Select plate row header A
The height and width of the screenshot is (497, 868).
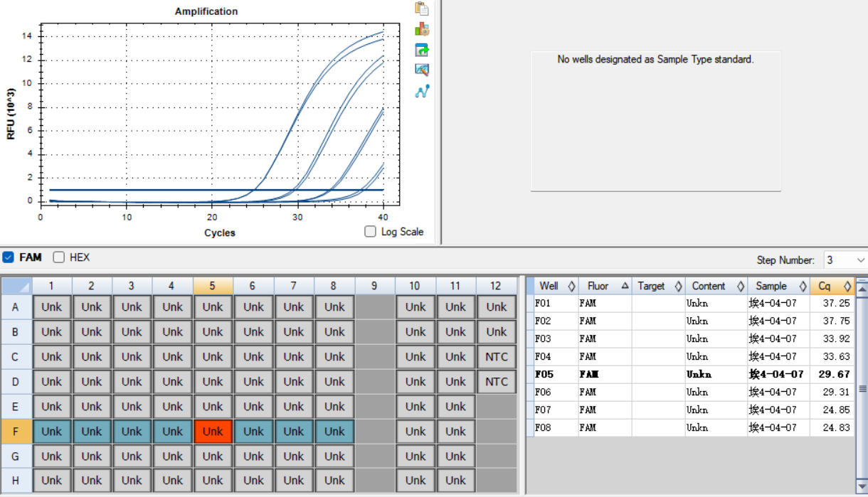tap(16, 307)
